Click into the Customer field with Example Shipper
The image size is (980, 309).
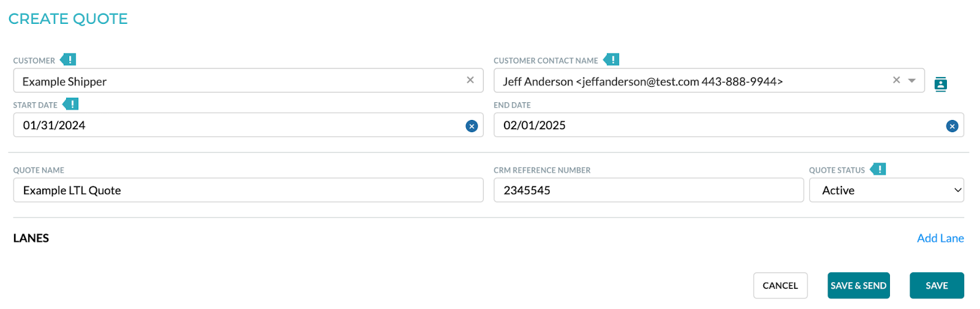pyautogui.click(x=239, y=81)
